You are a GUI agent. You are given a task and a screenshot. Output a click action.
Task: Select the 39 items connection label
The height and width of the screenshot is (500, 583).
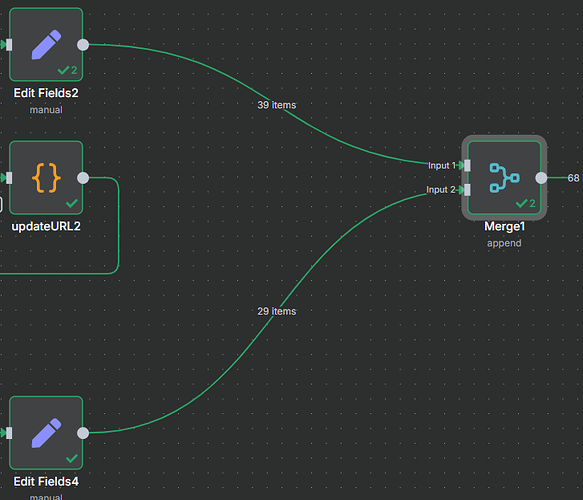pyautogui.click(x=277, y=105)
